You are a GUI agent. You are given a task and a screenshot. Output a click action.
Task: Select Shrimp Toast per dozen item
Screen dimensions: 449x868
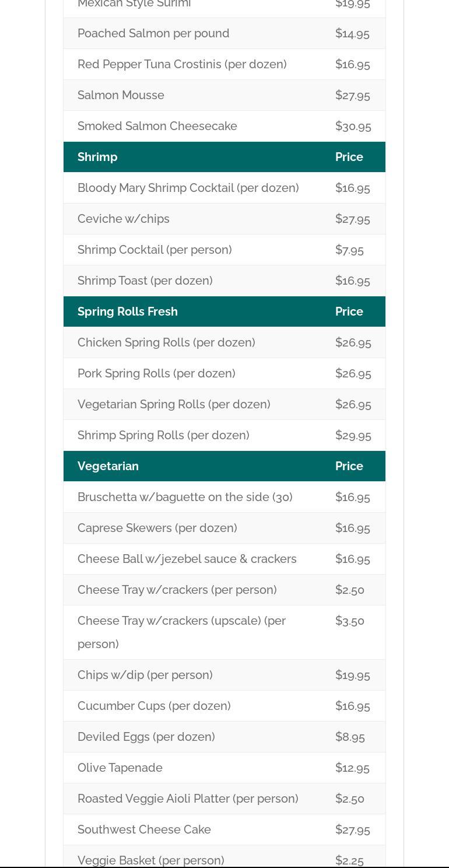tap(145, 281)
